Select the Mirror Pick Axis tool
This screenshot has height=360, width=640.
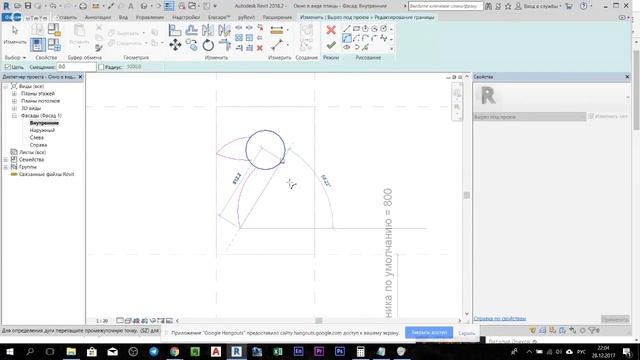click(208, 30)
